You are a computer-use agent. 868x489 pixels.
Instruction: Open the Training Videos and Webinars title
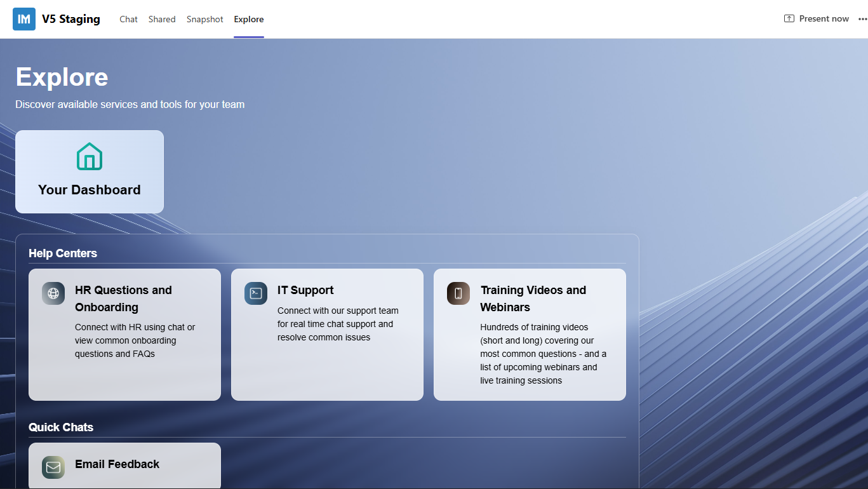point(533,298)
